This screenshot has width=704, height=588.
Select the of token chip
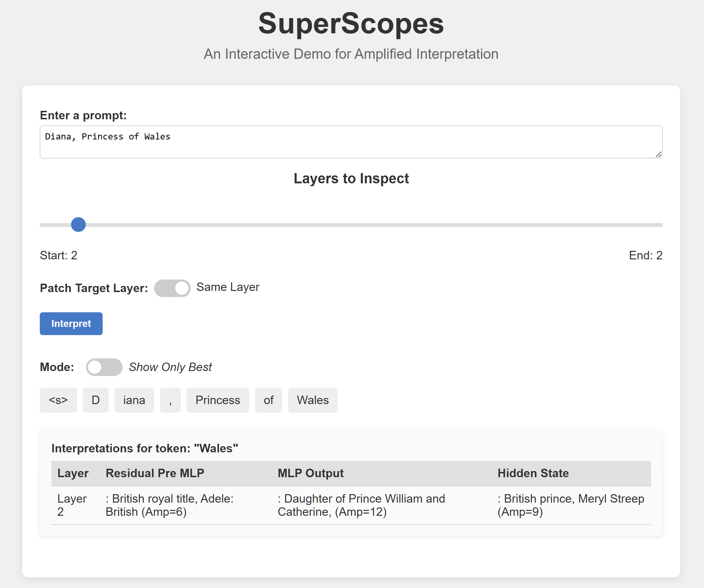click(268, 400)
